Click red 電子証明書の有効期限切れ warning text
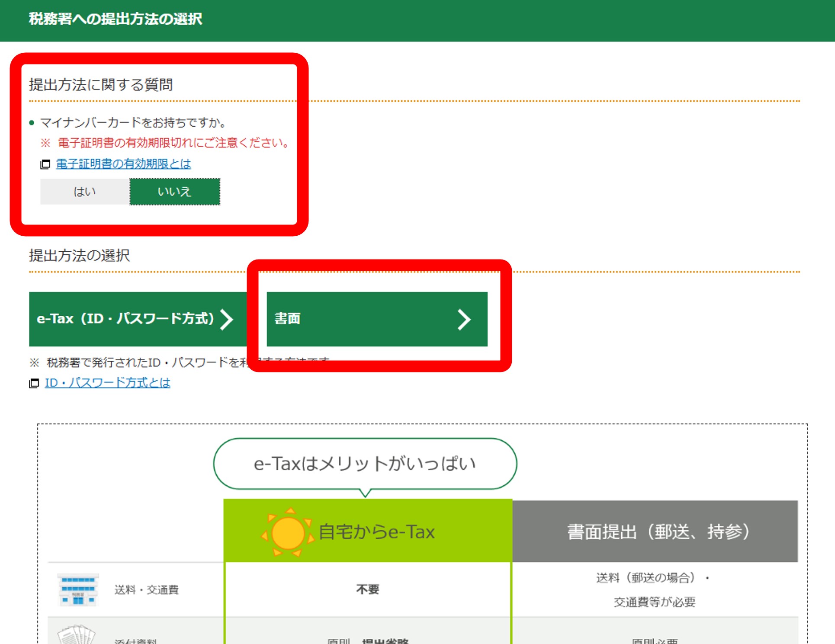Image resolution: width=835 pixels, height=644 pixels. point(173,143)
